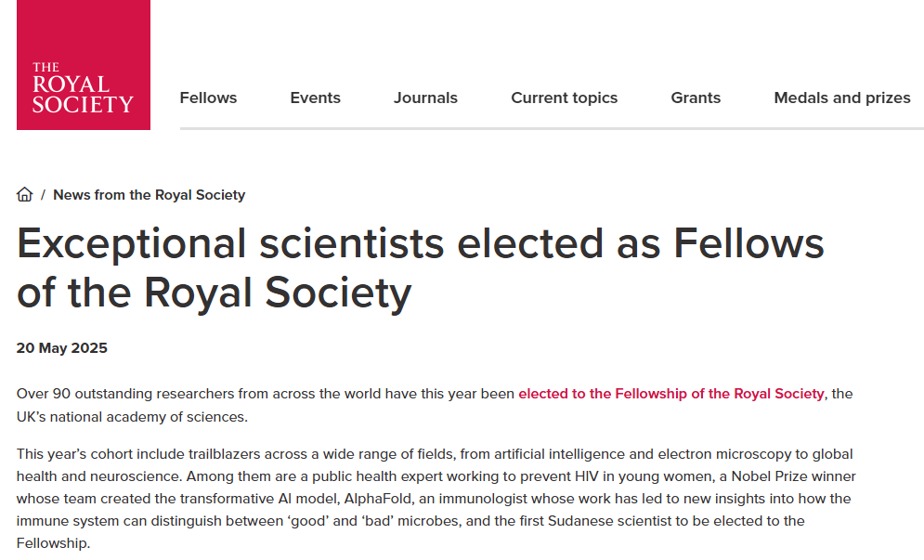Click the UK's national academy of sciences text
This screenshot has height=560, width=924.
[x=132, y=417]
